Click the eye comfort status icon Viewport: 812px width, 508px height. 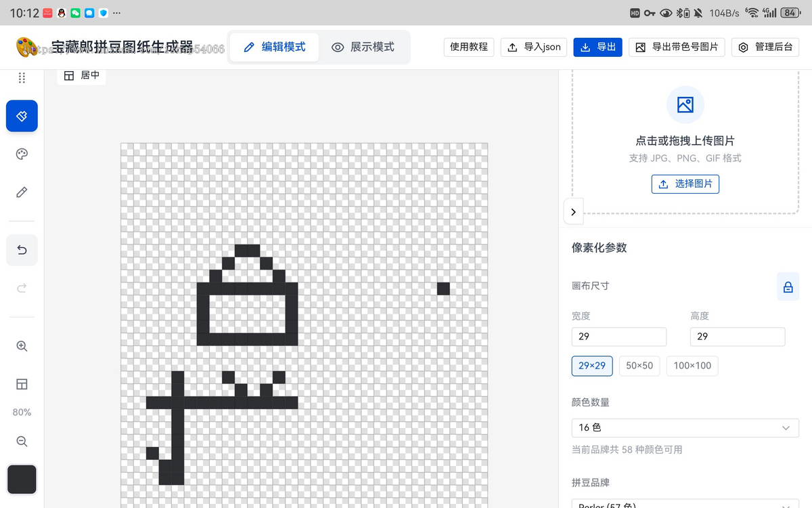pos(666,13)
